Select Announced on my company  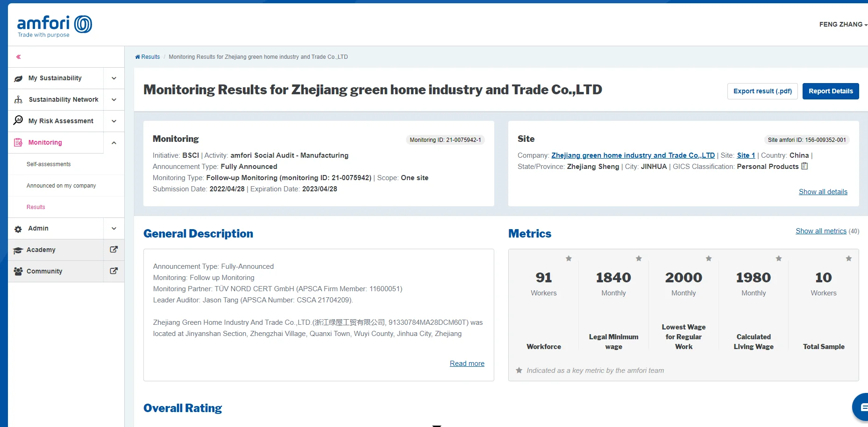pyautogui.click(x=61, y=186)
